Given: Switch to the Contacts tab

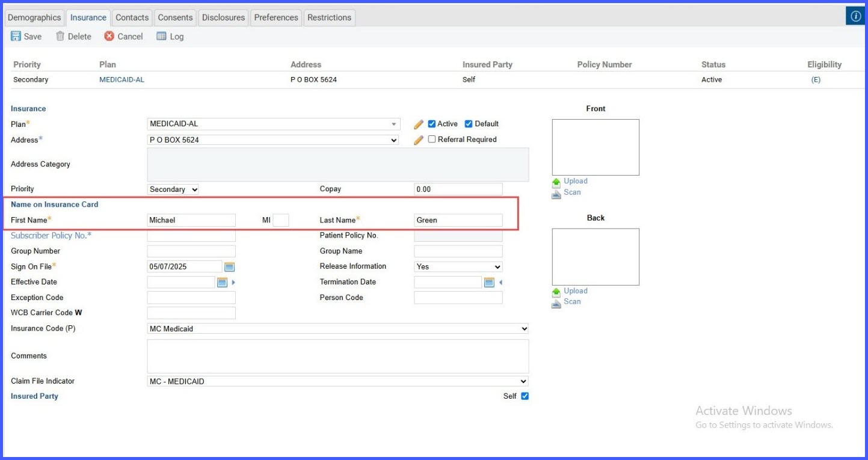Looking at the screenshot, I should 132,17.
